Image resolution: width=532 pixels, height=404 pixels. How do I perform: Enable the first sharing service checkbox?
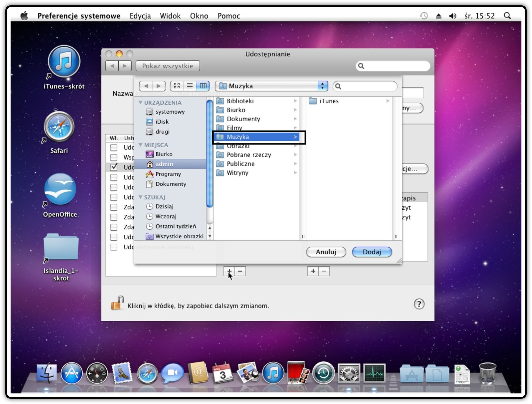coord(114,147)
